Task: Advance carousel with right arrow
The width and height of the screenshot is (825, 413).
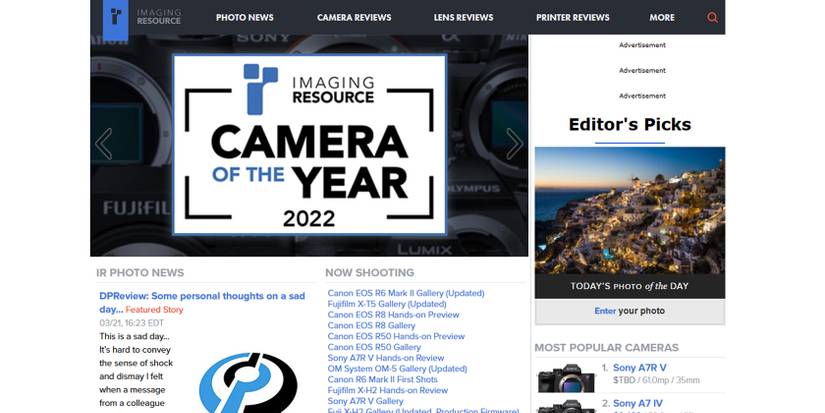Action: 514,144
